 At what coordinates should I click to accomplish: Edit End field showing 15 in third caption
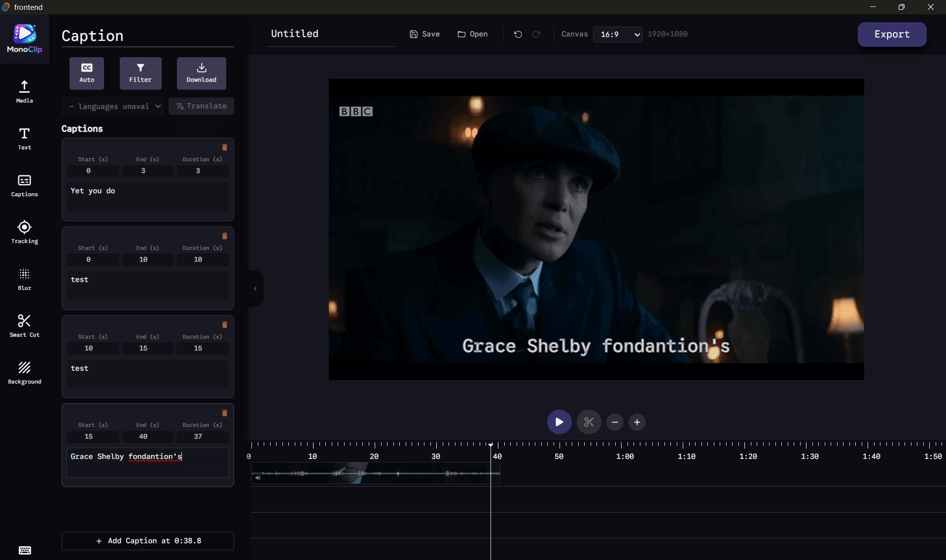[x=147, y=349]
